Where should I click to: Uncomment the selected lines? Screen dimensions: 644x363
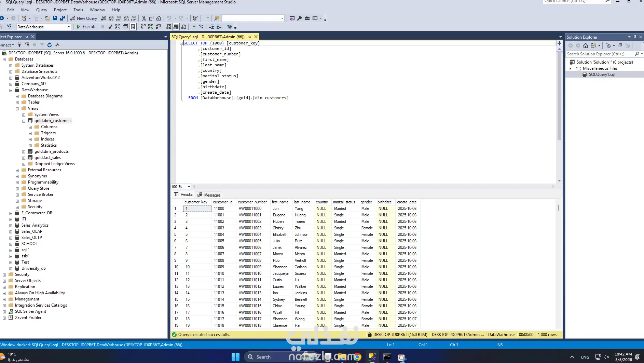pos(201,27)
